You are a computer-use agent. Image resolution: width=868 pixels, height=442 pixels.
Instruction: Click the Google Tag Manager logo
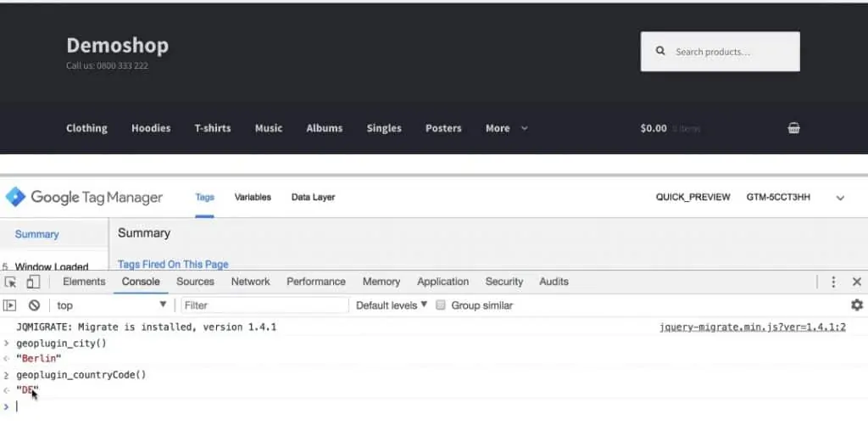click(x=84, y=197)
